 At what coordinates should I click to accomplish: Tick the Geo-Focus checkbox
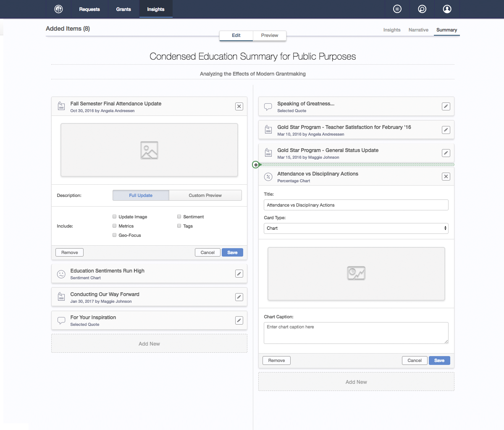(x=114, y=235)
